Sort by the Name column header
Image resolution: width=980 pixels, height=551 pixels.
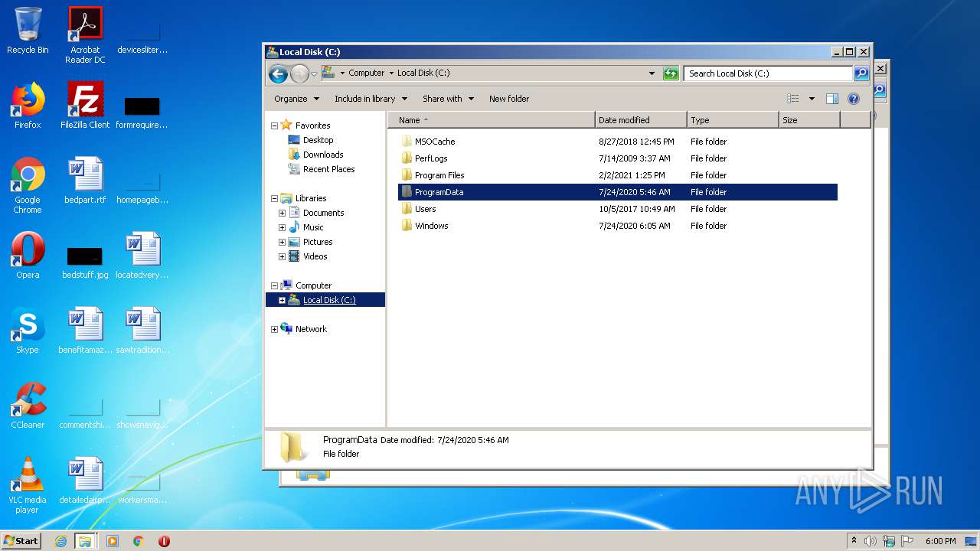click(492, 120)
